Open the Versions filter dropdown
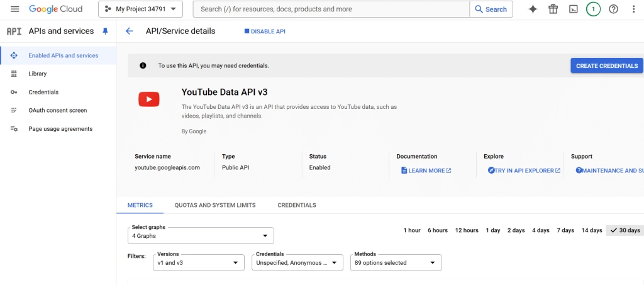This screenshot has height=285, width=644. (198, 262)
